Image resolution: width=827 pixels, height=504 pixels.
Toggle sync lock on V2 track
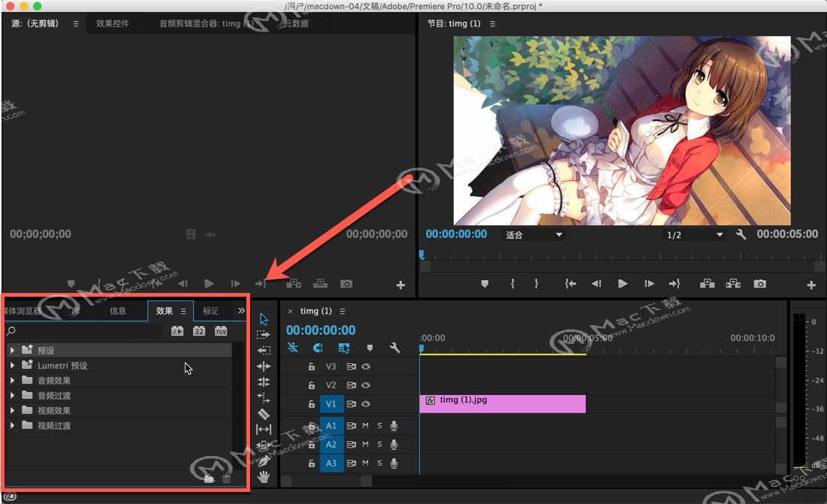click(x=351, y=385)
